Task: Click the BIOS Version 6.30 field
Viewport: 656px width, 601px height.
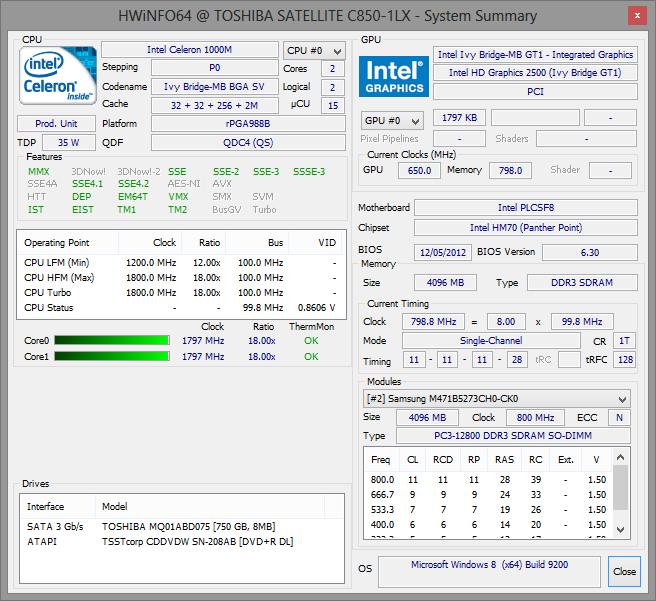Action: (x=590, y=253)
